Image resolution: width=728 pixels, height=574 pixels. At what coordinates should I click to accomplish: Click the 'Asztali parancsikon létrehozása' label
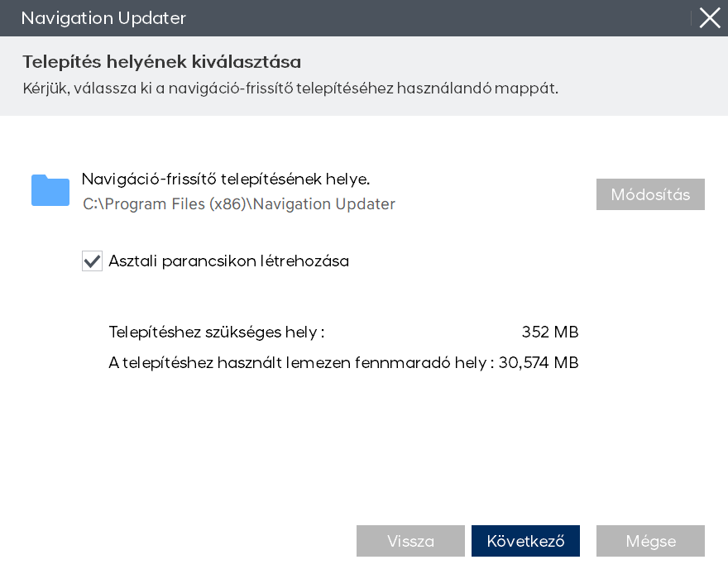click(x=228, y=261)
